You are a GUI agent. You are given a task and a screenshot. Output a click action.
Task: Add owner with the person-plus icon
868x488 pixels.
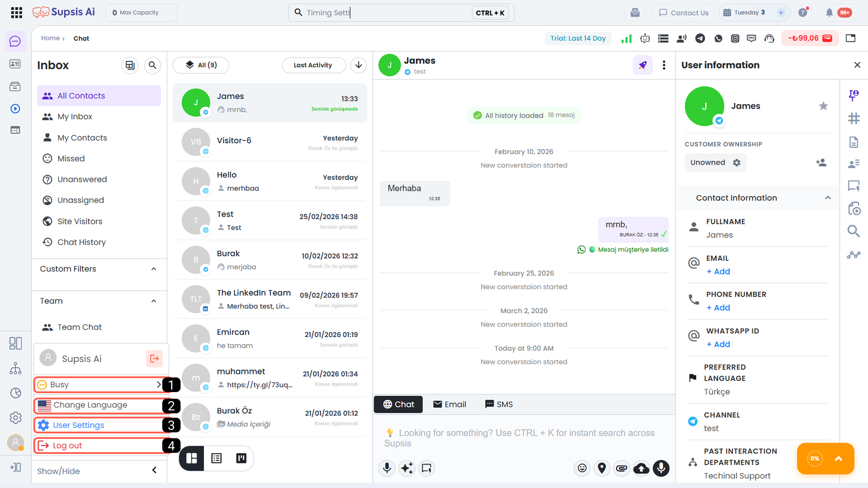(821, 162)
